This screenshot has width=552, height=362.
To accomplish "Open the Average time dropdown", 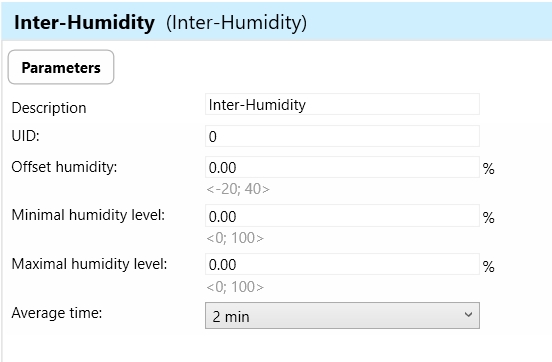I will pos(342,316).
